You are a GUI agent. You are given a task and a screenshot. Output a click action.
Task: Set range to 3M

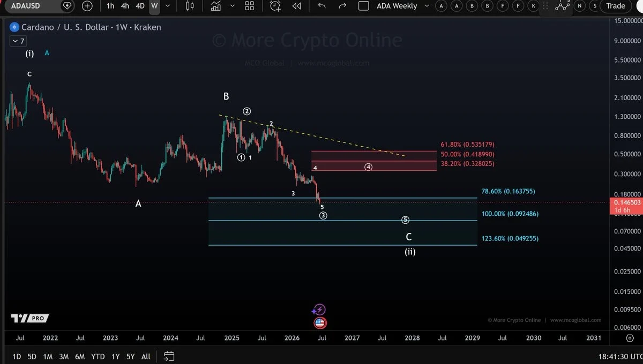point(64,357)
